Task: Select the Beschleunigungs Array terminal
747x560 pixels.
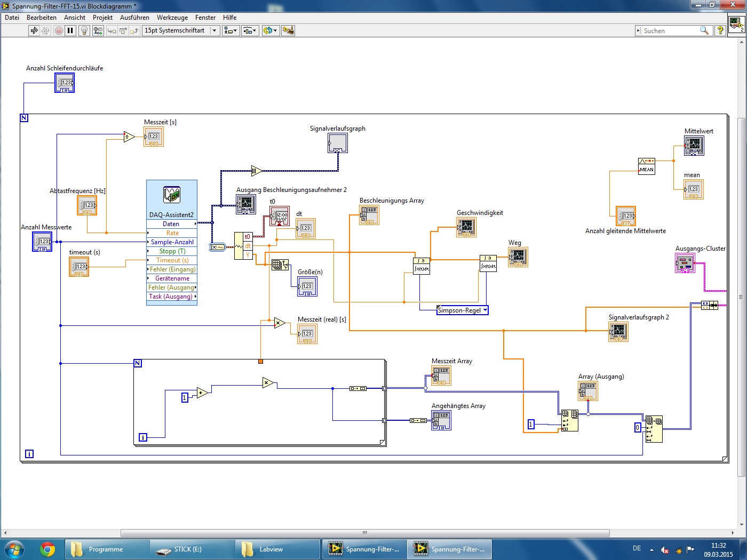Action: 369,215
